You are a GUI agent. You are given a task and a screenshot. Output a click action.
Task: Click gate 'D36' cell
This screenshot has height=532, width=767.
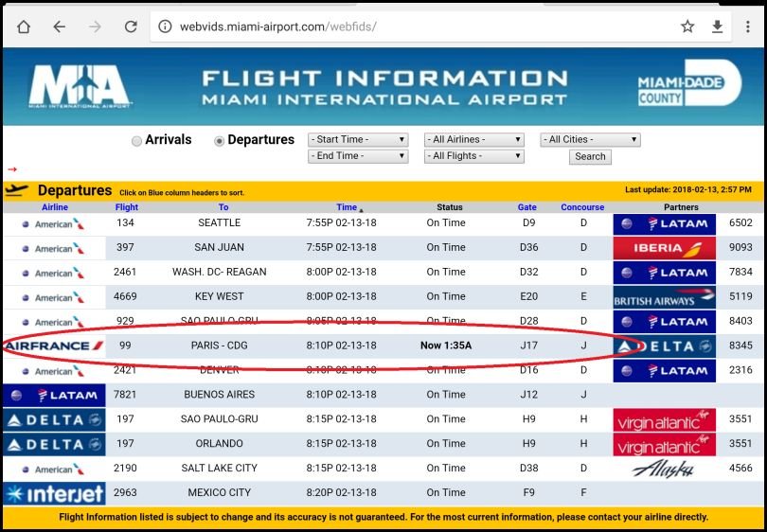pyautogui.click(x=528, y=247)
